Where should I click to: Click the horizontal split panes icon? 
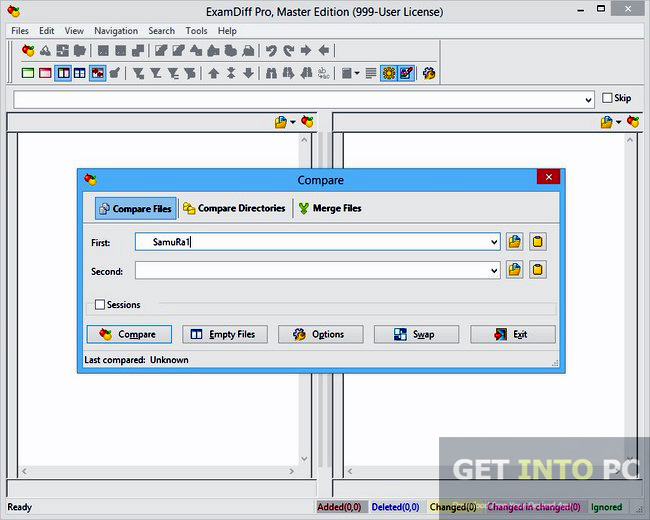click(x=80, y=73)
